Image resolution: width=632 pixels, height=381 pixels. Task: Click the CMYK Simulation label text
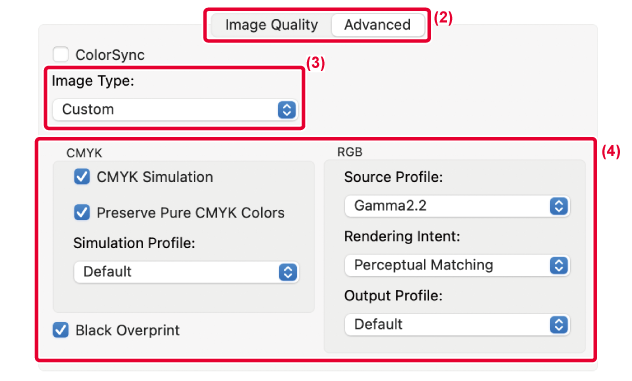(155, 177)
